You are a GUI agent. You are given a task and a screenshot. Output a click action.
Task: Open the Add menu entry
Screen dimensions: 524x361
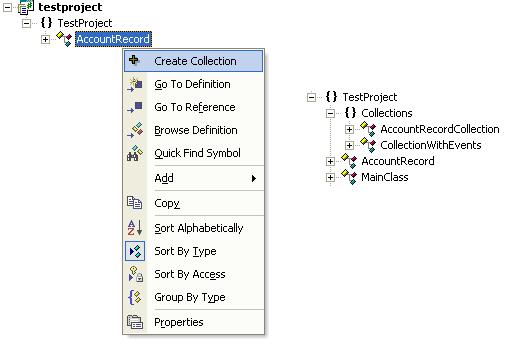[193, 178]
